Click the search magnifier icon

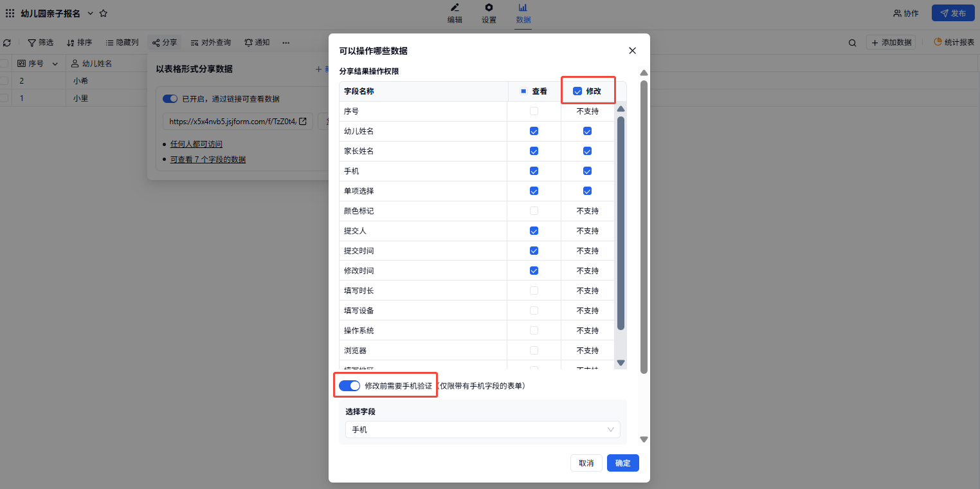(852, 42)
